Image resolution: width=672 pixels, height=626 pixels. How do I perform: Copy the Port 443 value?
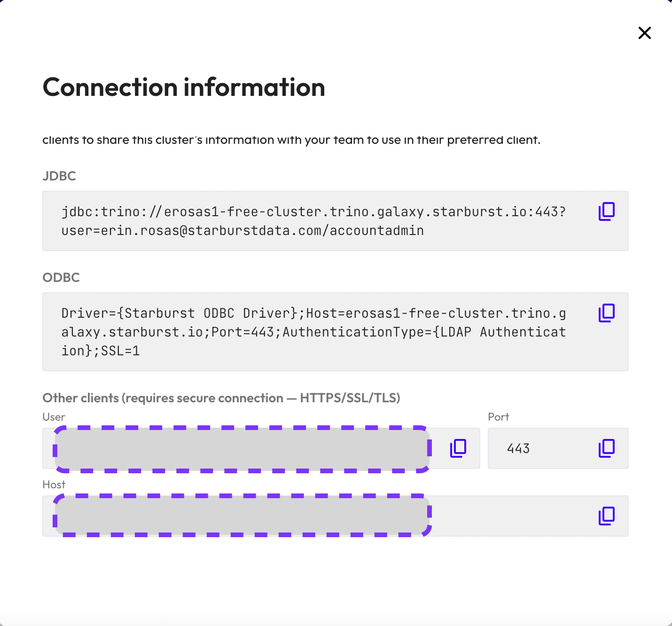pyautogui.click(x=607, y=448)
